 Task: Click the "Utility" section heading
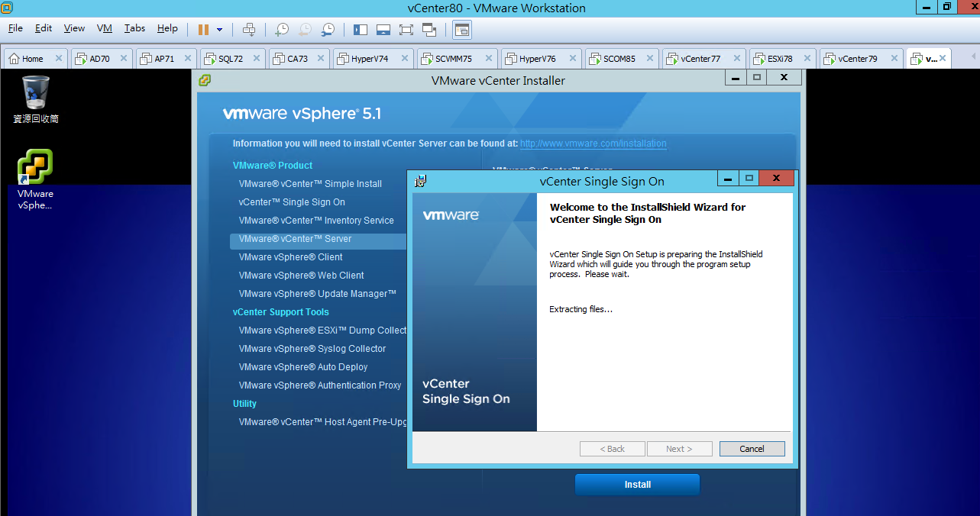pos(244,404)
